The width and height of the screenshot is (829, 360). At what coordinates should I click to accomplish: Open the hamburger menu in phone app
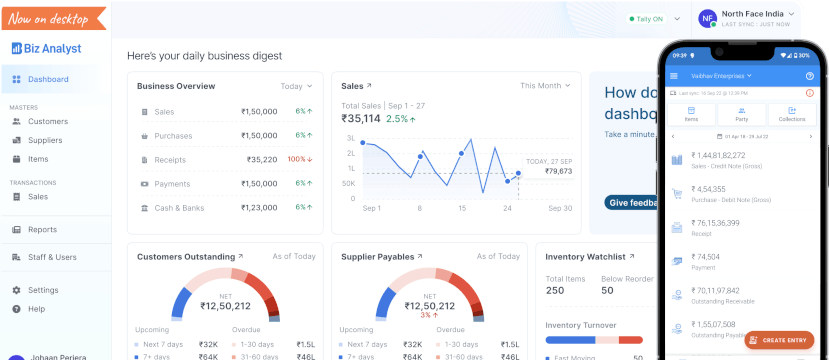(x=674, y=76)
